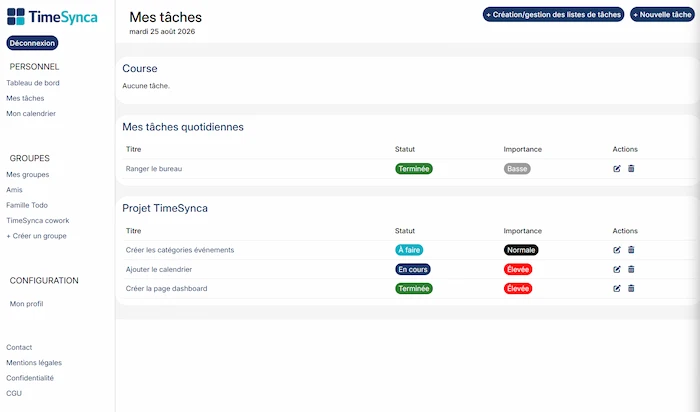Click the 'Normale' importance badge
Viewport: 700px width, 412px height.
tap(521, 250)
